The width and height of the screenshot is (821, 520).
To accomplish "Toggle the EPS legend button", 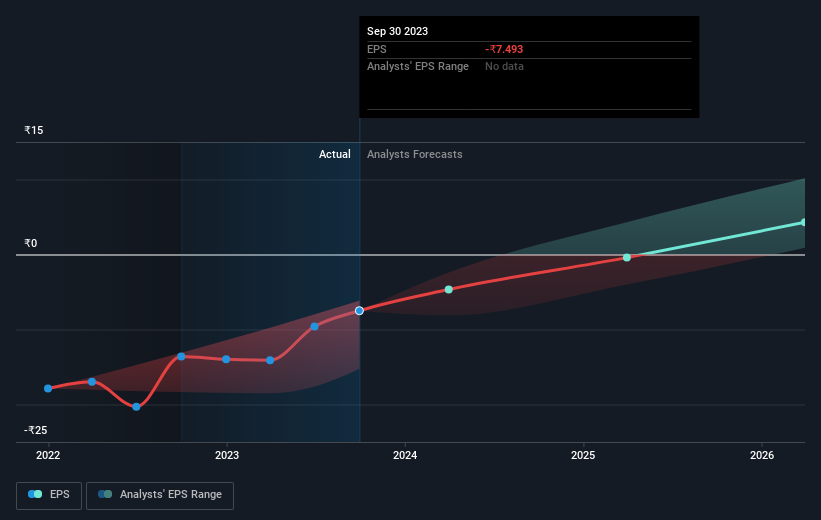I will click(49, 495).
